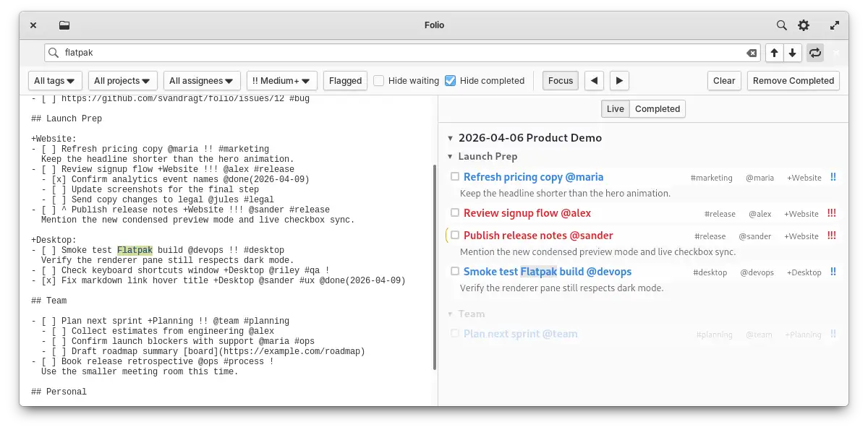This screenshot has height=435, width=868.
Task: Click the #marketing tag on Refresh pricing copy
Action: [711, 178]
